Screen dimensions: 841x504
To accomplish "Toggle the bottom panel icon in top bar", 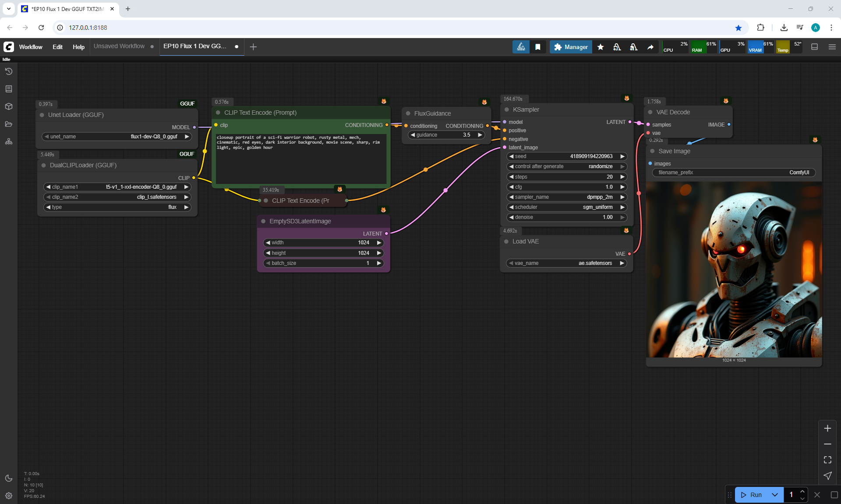I will [815, 47].
